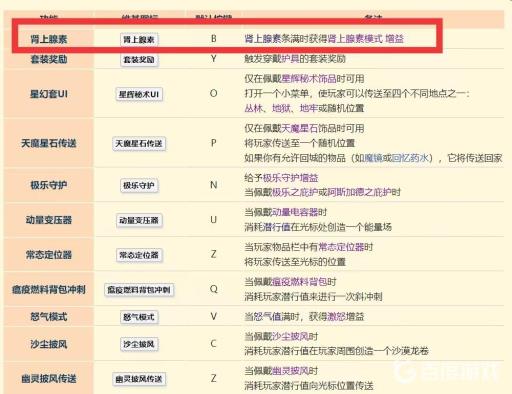Open the 常态定位器 link in the description column
The width and height of the screenshot is (512, 394).
click(x=341, y=247)
